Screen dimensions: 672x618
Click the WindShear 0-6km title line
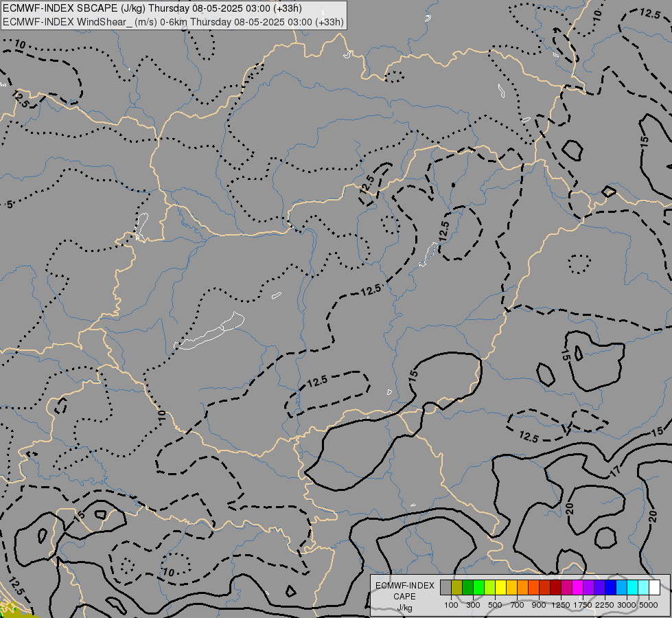(173, 22)
